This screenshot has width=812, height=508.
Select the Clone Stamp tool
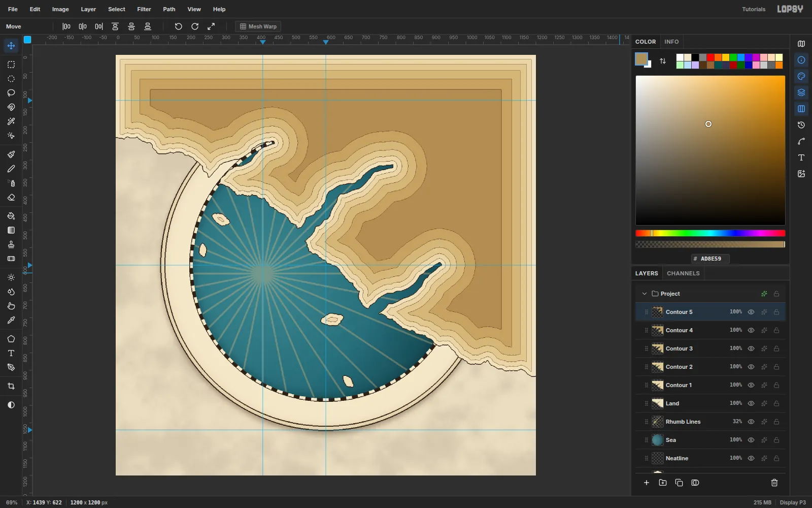tap(11, 244)
